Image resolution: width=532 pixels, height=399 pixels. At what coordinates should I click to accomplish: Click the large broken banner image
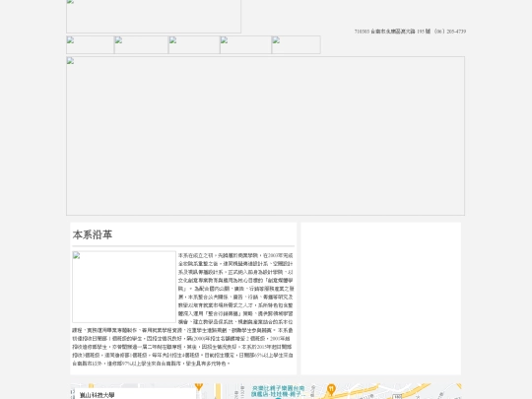[265, 136]
